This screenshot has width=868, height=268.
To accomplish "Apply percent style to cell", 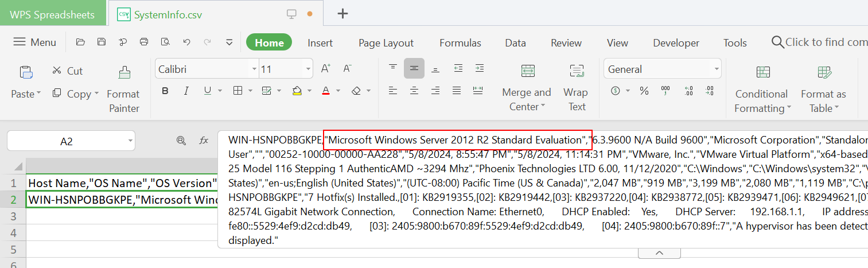I will (644, 91).
